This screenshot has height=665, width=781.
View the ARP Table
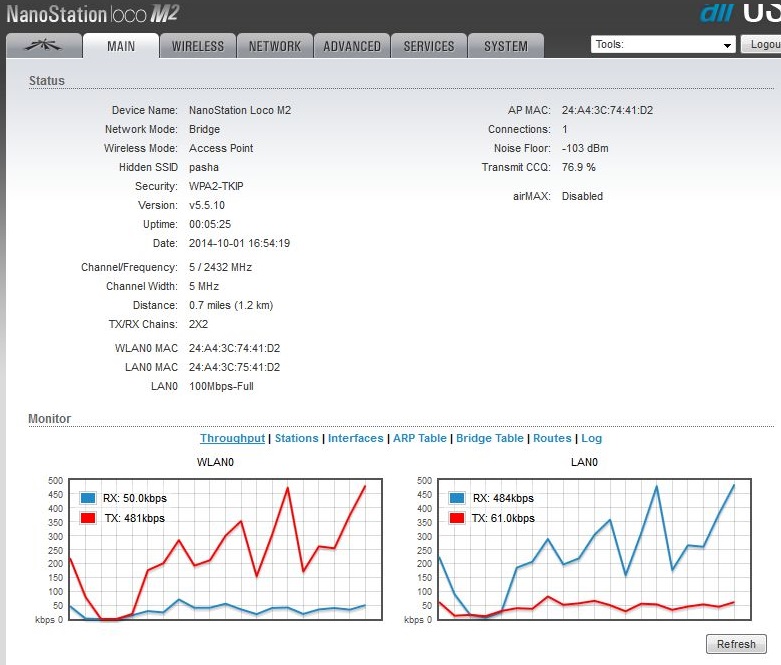[420, 438]
